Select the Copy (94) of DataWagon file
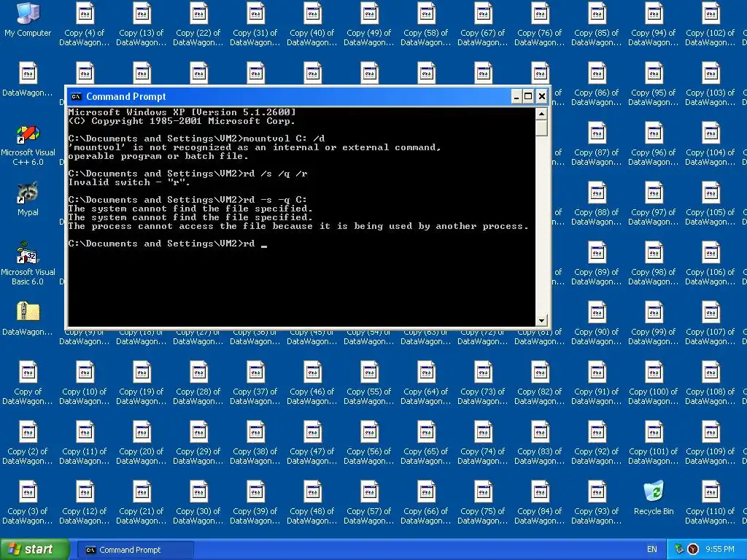Viewport: 747px width, 560px height. pyautogui.click(x=654, y=24)
